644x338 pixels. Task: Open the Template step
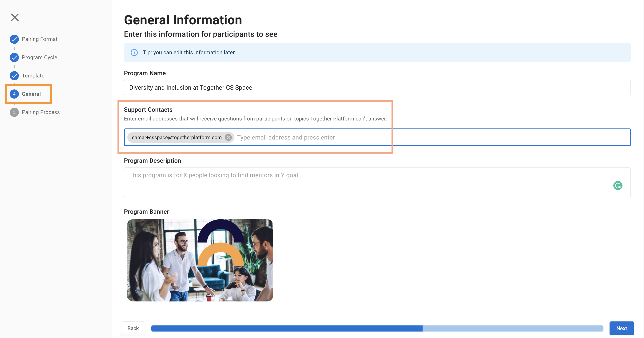pos(33,76)
